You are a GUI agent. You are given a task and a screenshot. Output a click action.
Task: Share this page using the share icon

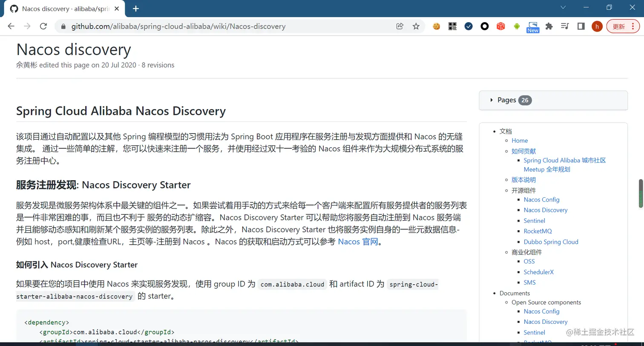click(400, 26)
